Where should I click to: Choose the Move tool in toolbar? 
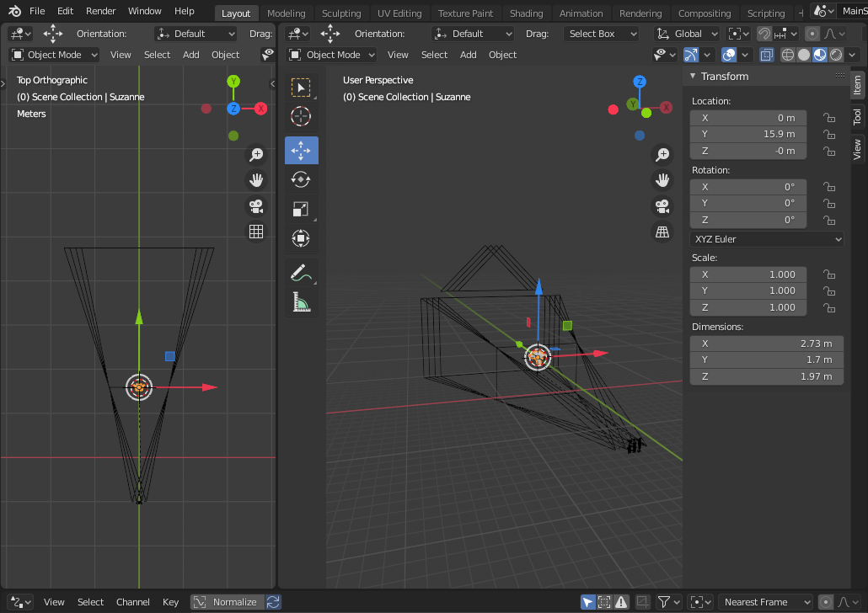pyautogui.click(x=301, y=151)
